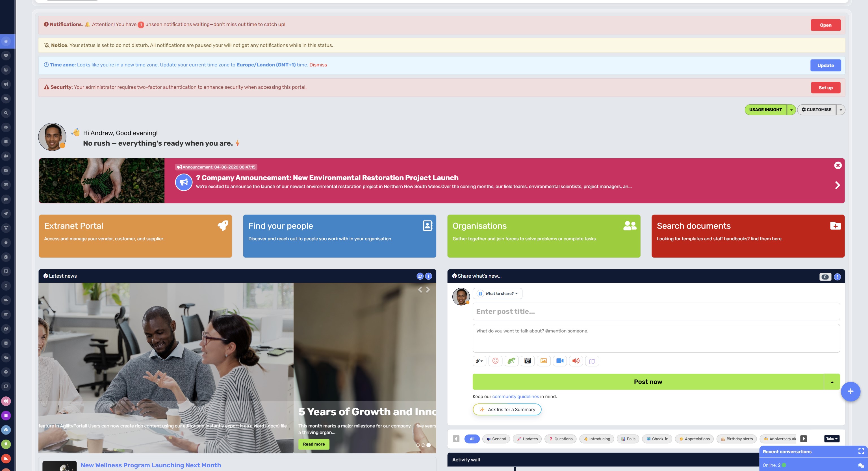Click the What do you want to talk about box
Viewport: 868px width, 471px height.
click(x=656, y=338)
